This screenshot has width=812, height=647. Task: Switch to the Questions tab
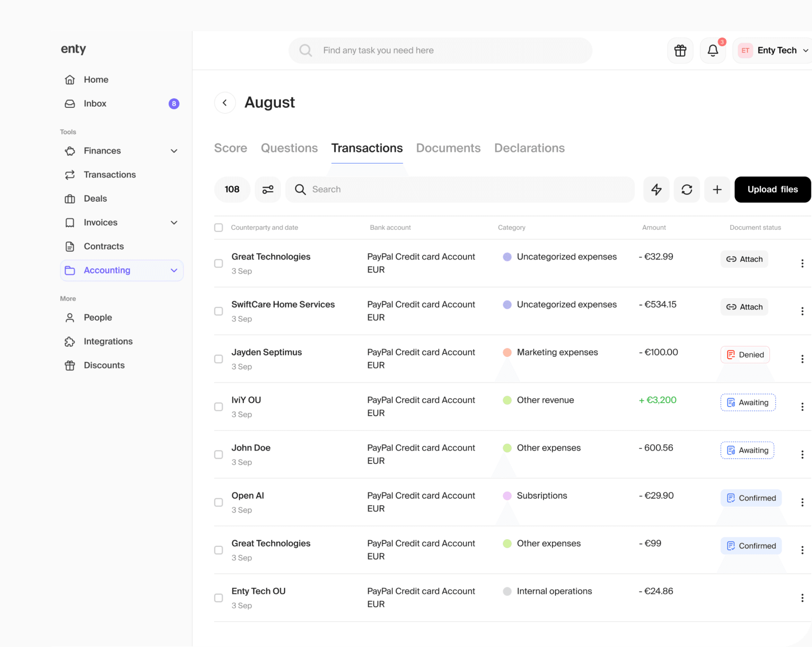[289, 148]
